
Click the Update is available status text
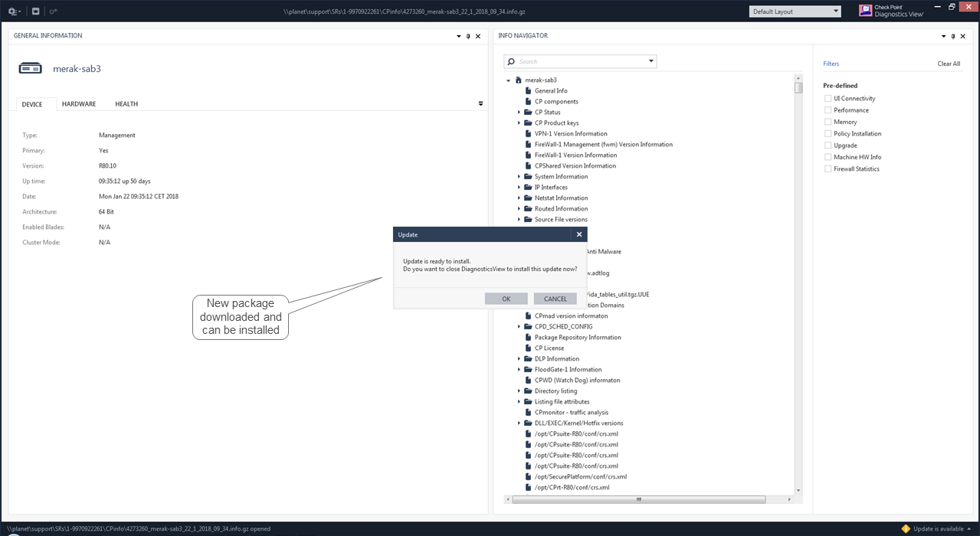[x=939, y=528]
